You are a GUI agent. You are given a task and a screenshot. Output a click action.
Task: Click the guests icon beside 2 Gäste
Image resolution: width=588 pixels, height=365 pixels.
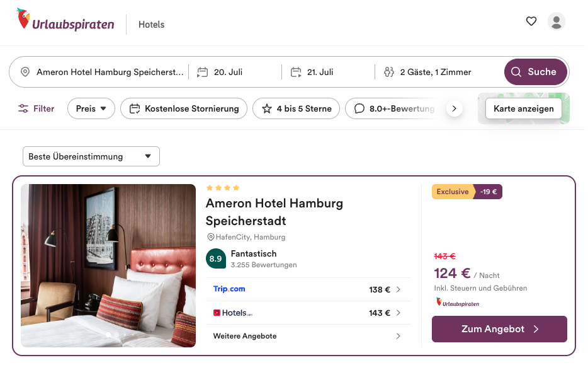(389, 72)
